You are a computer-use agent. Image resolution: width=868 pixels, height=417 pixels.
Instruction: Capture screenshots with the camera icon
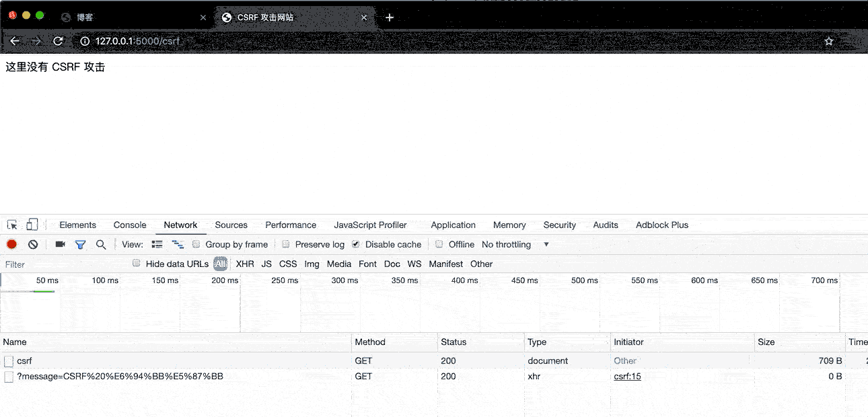click(60, 244)
